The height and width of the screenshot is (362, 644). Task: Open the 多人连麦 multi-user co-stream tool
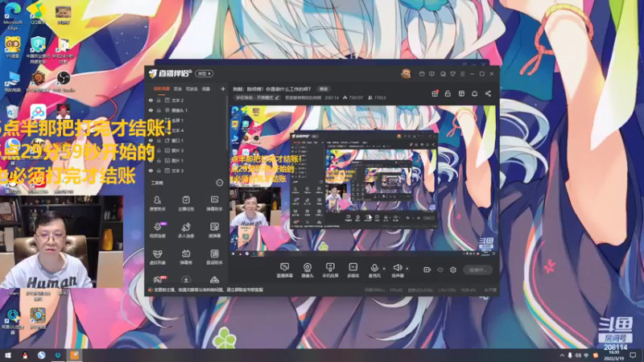[x=186, y=230]
